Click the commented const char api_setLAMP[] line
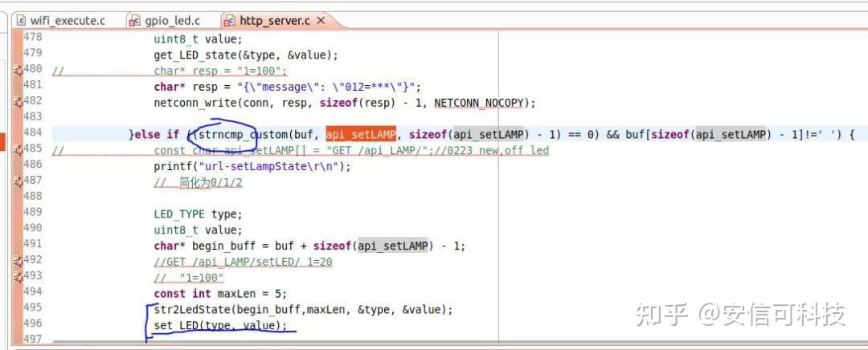This screenshot has height=350, width=868. (351, 151)
